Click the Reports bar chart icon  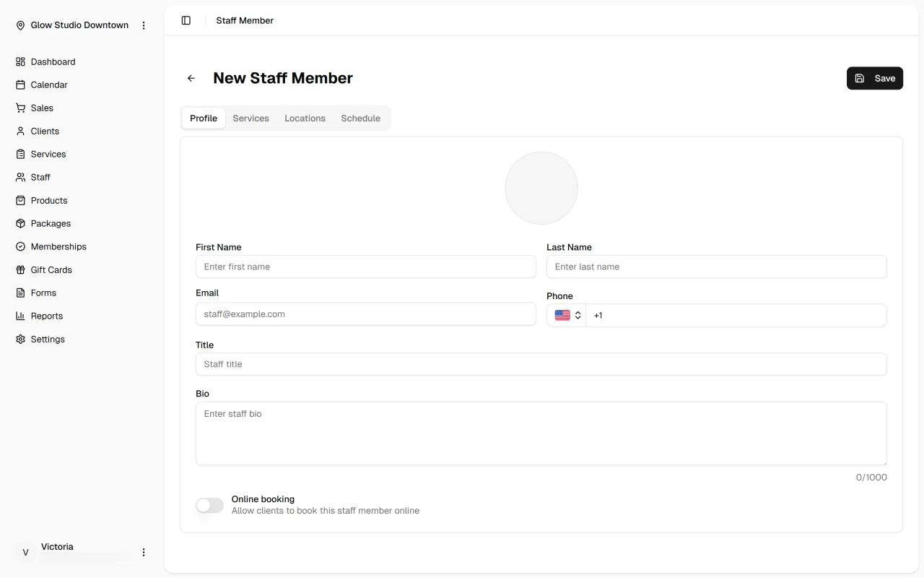pyautogui.click(x=20, y=316)
